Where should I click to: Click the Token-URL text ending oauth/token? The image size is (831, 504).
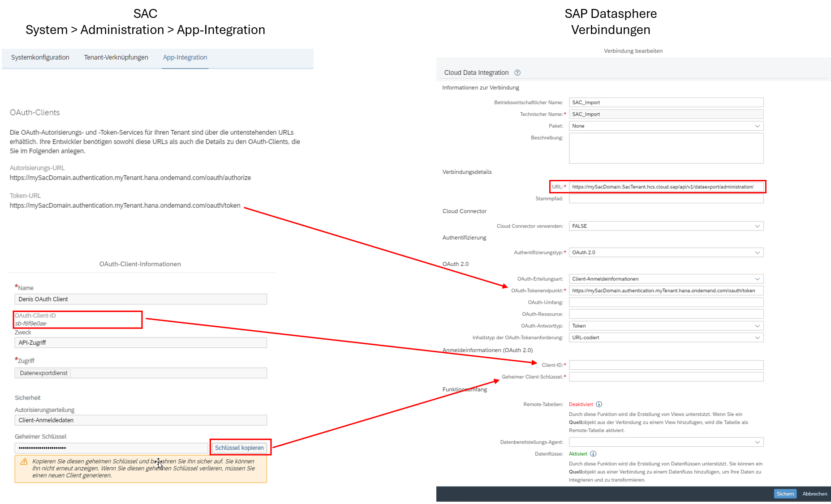(x=125, y=205)
